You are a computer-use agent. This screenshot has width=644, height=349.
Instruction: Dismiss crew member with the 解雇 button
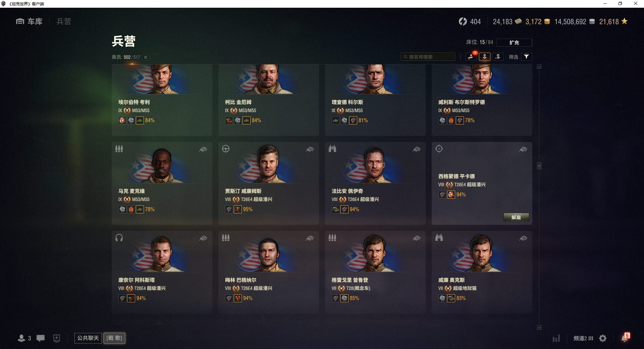[x=516, y=217]
